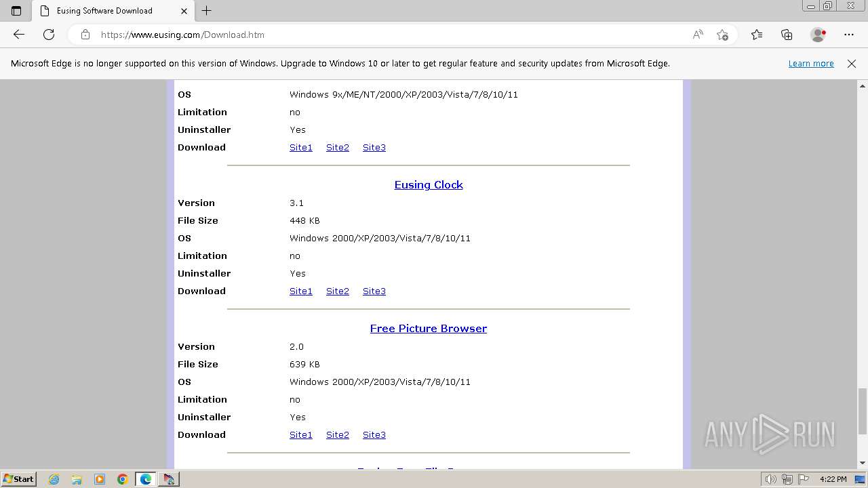Open the tab actions menu
The image size is (868, 488).
[x=16, y=11]
